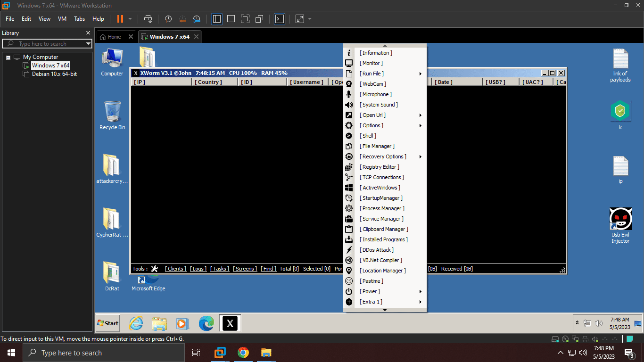Click the Monitor screen icon in the menu
This screenshot has height=362, width=644.
click(349, 63)
